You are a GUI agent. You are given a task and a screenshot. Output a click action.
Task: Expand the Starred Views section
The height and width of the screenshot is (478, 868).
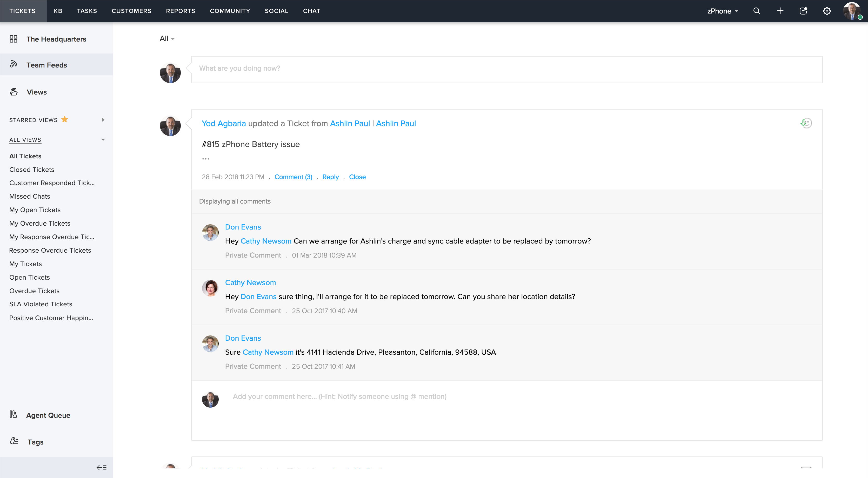(103, 120)
